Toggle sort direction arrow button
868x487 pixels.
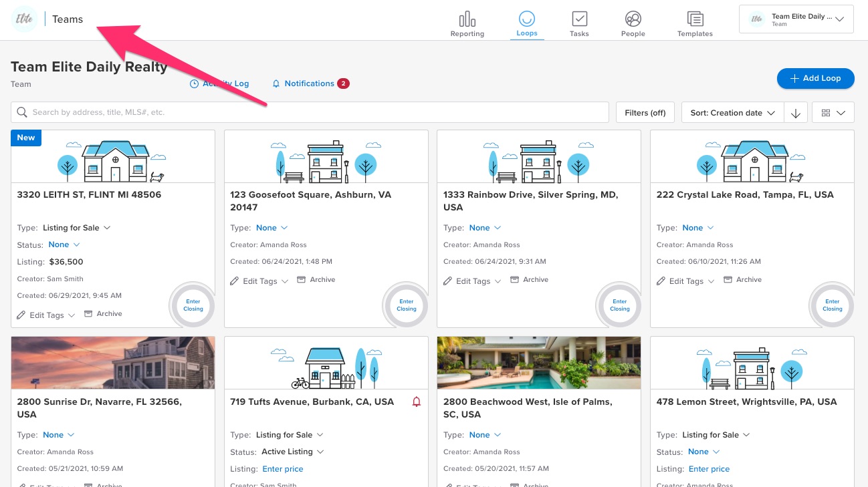point(795,113)
